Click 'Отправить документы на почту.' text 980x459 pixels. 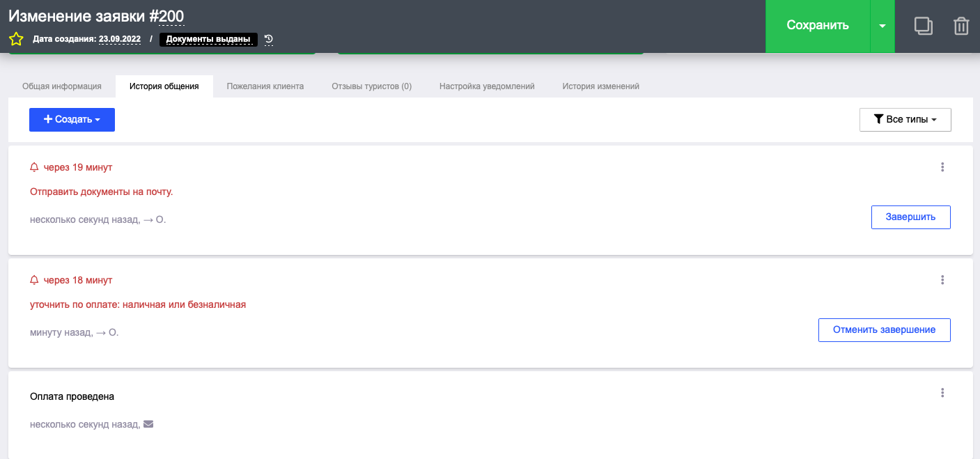[x=102, y=192]
